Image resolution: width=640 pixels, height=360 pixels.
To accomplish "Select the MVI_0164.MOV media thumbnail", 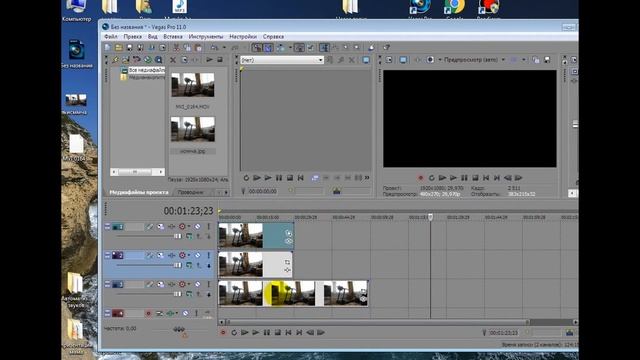I will pos(193,85).
